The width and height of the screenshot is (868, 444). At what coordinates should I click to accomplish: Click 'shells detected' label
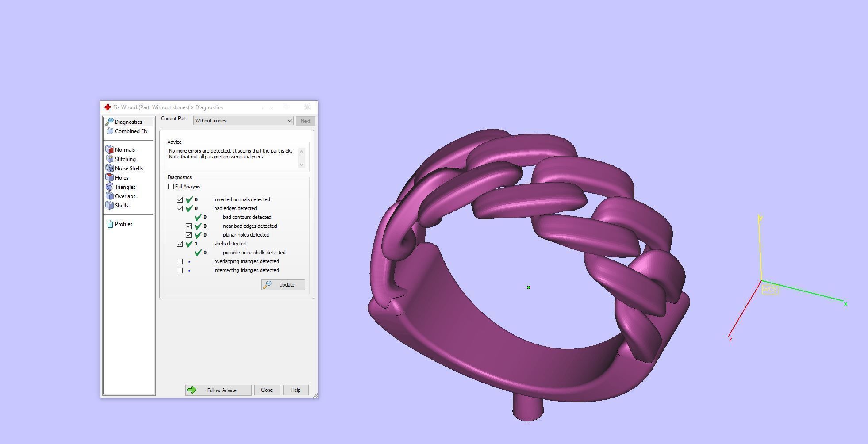click(230, 244)
